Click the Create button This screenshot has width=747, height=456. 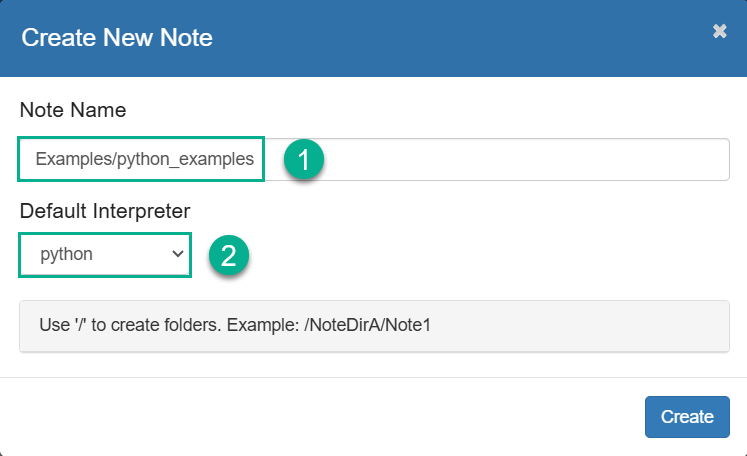coord(687,416)
